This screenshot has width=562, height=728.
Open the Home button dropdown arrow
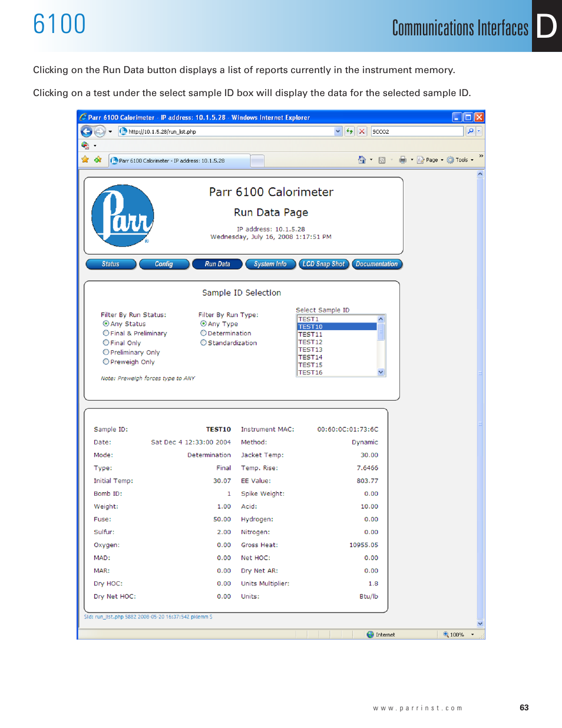click(371, 160)
